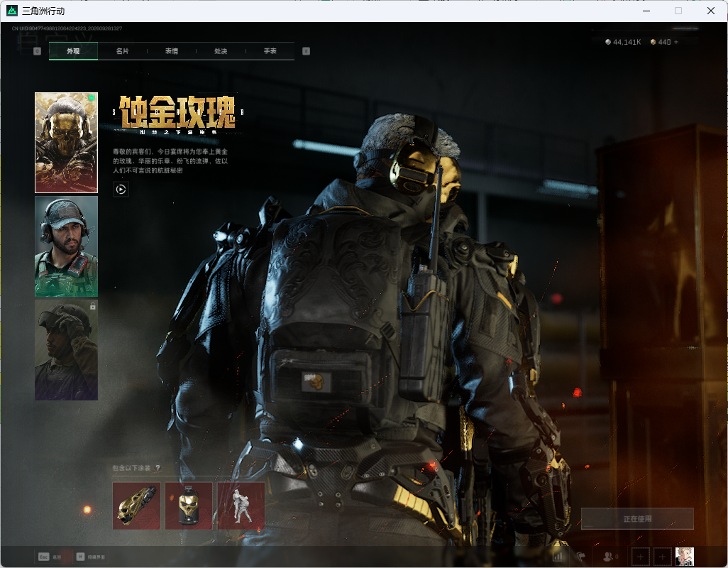Click the 蚀金玫瑰 skin title
728x568 pixels.
pos(177,112)
